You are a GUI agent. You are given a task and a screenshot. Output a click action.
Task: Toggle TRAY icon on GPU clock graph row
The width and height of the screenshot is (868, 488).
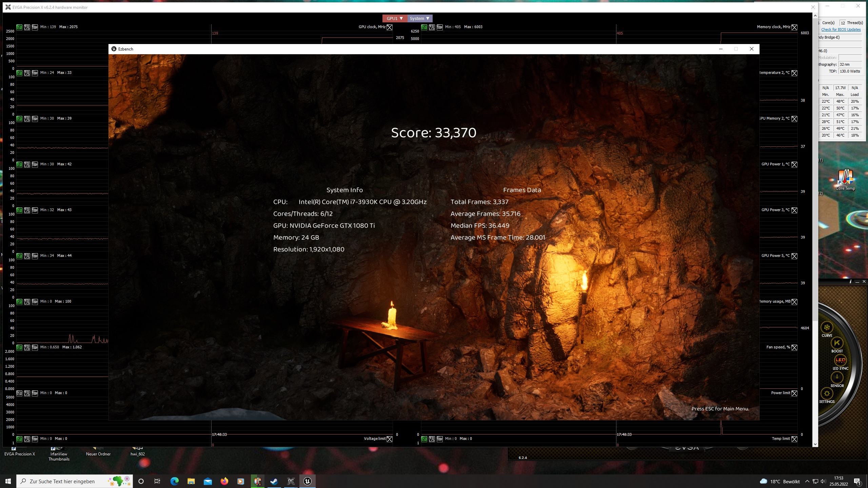pyautogui.click(x=35, y=27)
